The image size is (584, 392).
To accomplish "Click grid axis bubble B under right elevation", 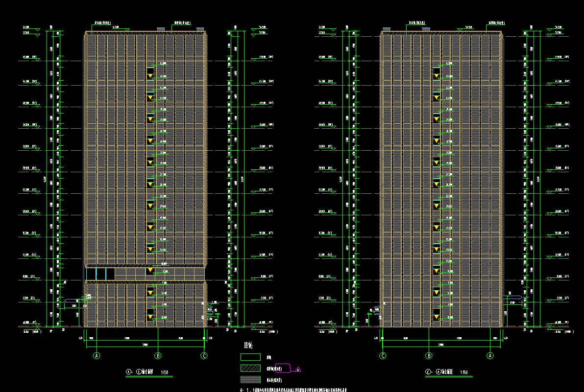I will (x=429, y=356).
